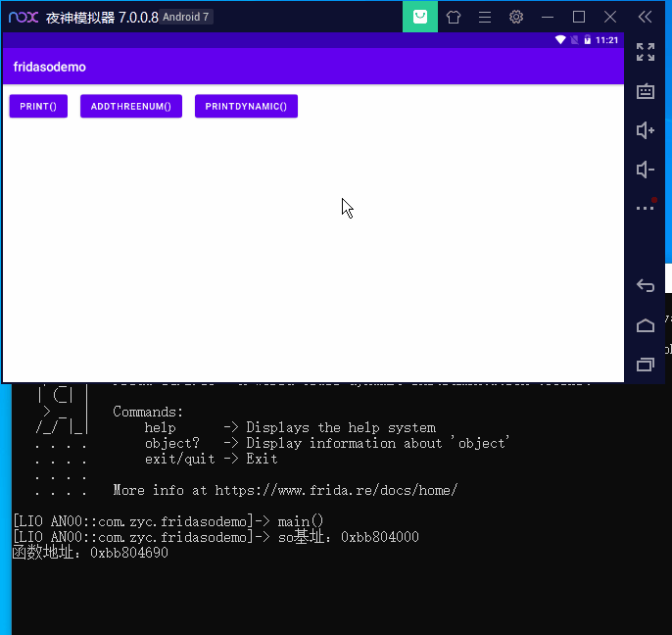
Task: Tap the PRINT() button in fridasodemo
Action: tap(38, 106)
